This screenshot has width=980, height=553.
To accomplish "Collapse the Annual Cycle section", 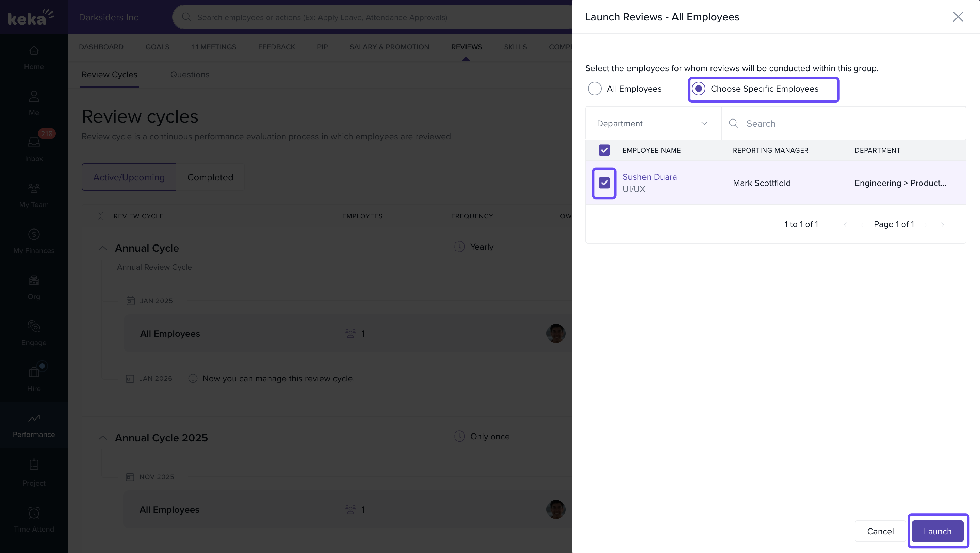I will tap(102, 248).
